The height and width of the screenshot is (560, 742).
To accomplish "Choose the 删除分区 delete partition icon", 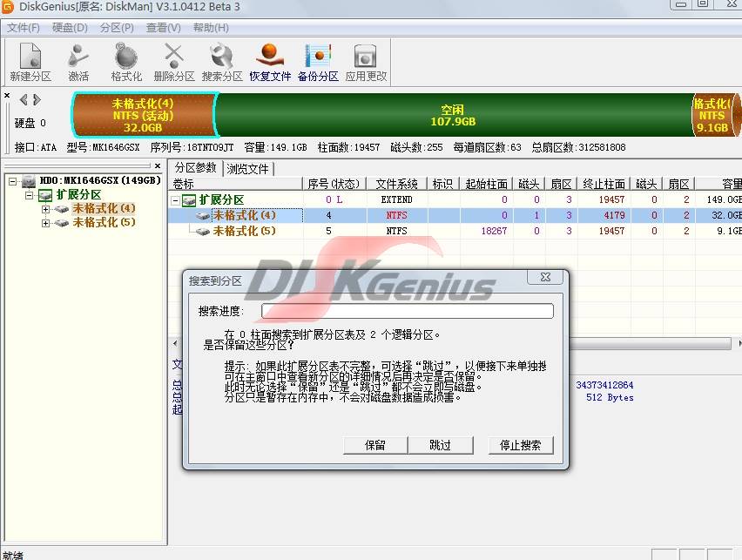I will coord(174,62).
